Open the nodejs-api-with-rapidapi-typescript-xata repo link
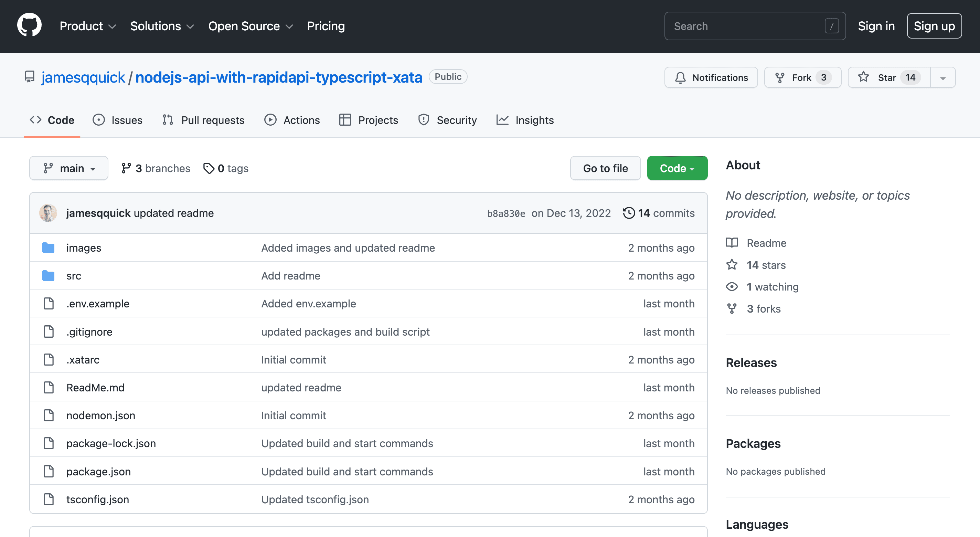980x537 pixels. pos(279,77)
